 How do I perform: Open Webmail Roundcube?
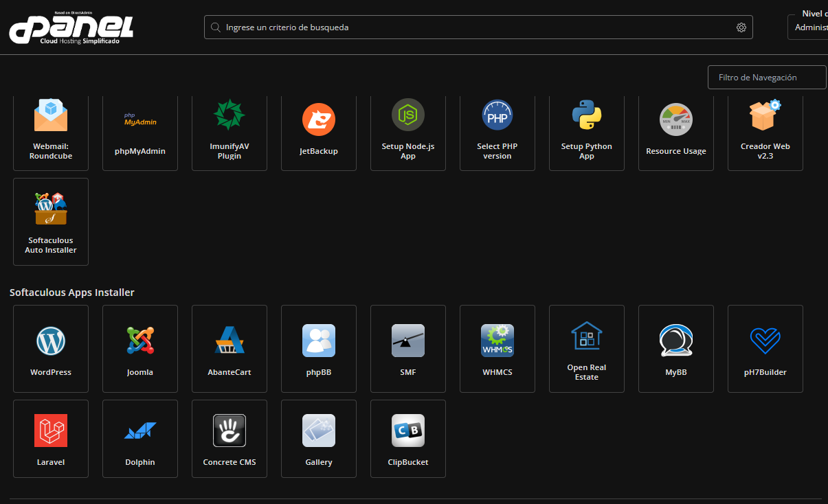click(50, 130)
